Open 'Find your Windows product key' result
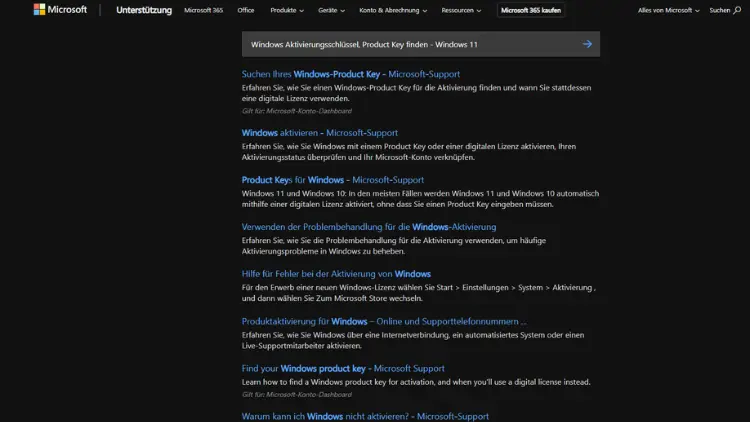Viewport: 750px width, 422px height. point(343,368)
